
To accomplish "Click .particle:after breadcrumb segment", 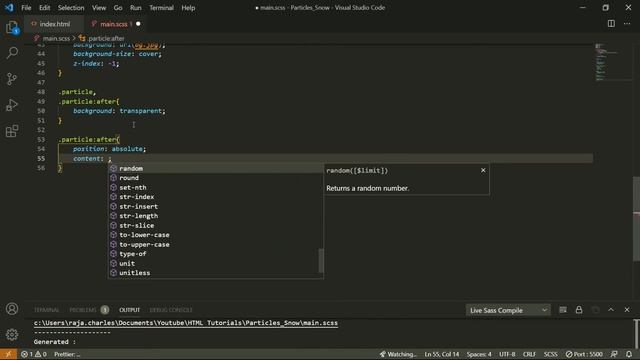I will click(106, 38).
